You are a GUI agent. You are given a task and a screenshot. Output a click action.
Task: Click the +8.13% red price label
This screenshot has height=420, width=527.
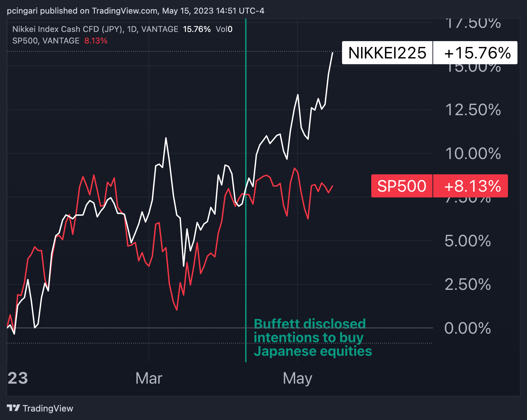pos(471,186)
